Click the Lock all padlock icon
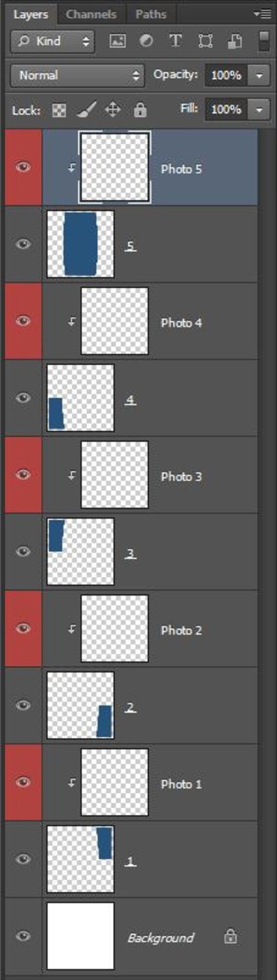277x980 pixels. (x=140, y=110)
